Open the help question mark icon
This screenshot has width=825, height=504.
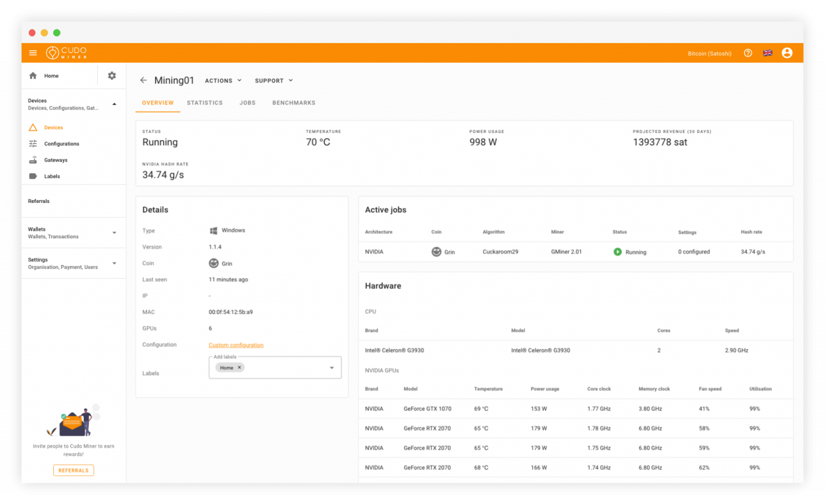click(x=748, y=53)
